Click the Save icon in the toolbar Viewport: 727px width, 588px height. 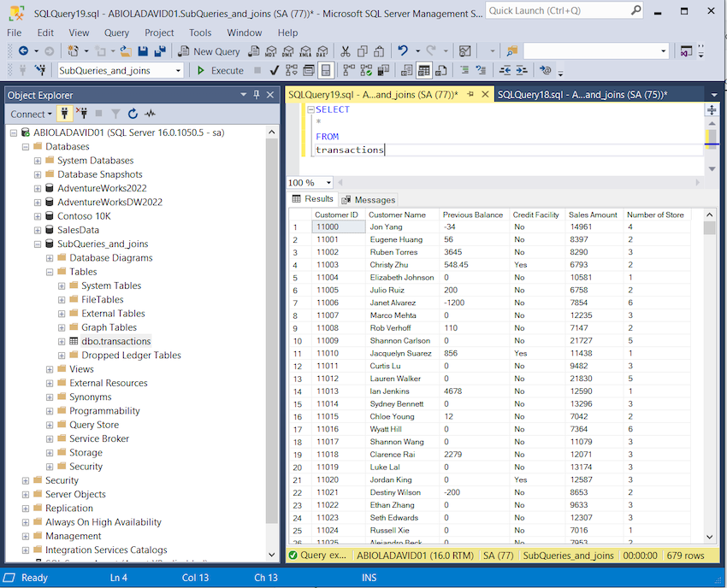(143, 51)
